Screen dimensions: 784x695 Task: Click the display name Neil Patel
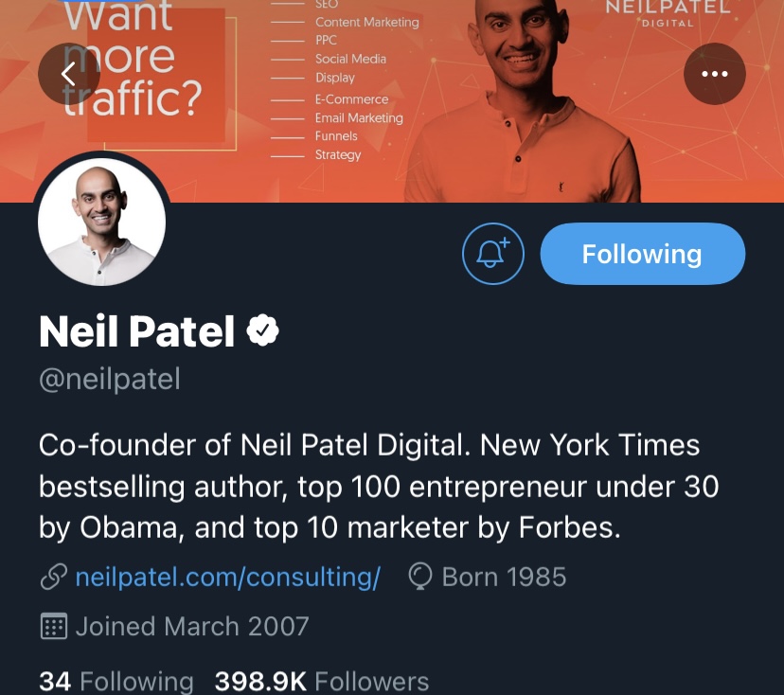coord(136,330)
